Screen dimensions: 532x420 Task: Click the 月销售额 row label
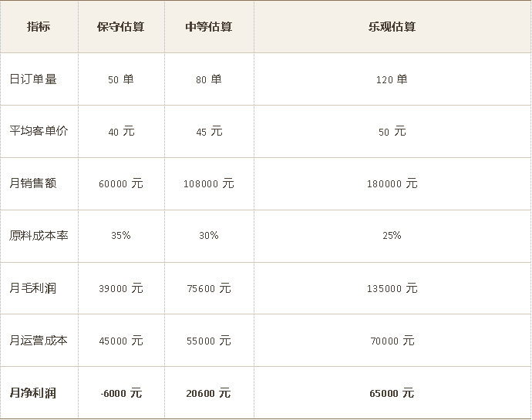tap(32, 183)
